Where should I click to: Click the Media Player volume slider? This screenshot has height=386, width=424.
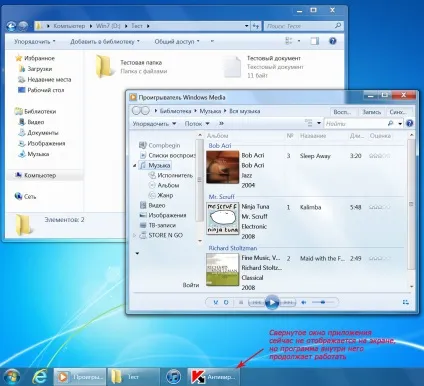pyautogui.click(x=323, y=302)
